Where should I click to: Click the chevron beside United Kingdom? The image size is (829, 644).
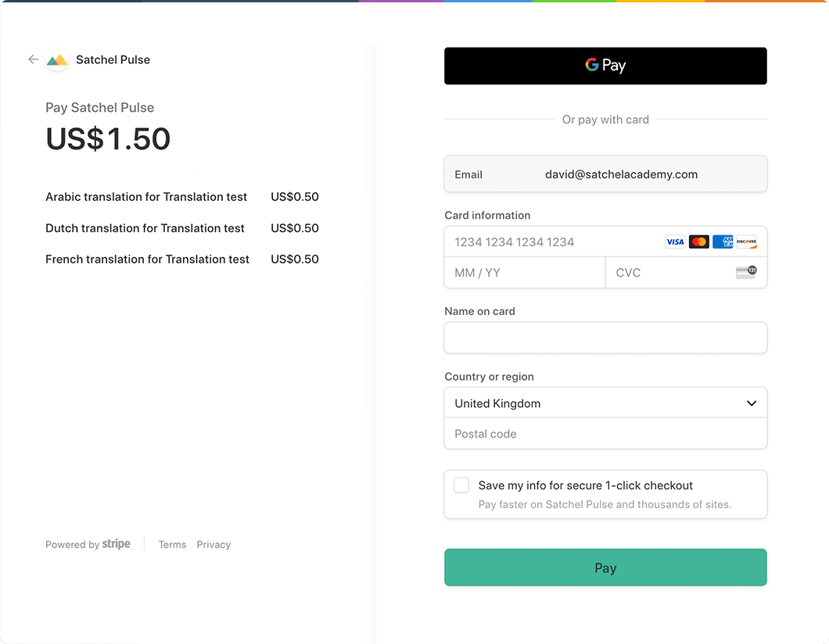click(752, 403)
